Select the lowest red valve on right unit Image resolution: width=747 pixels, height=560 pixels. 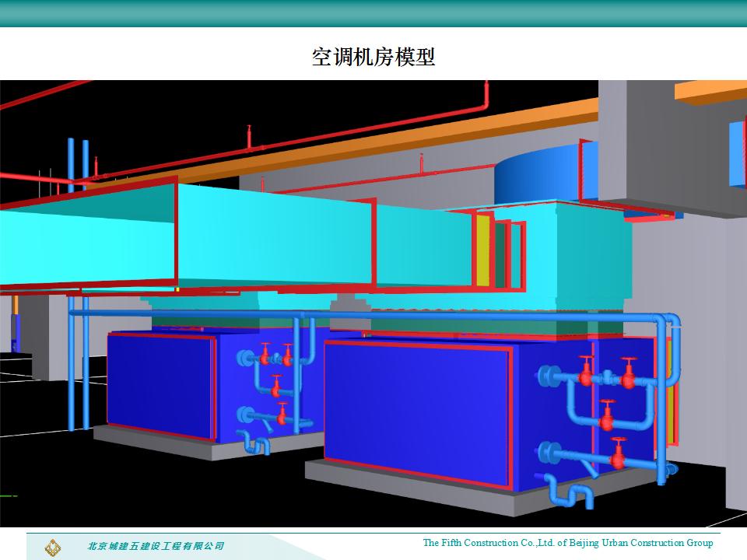pyautogui.click(x=619, y=453)
